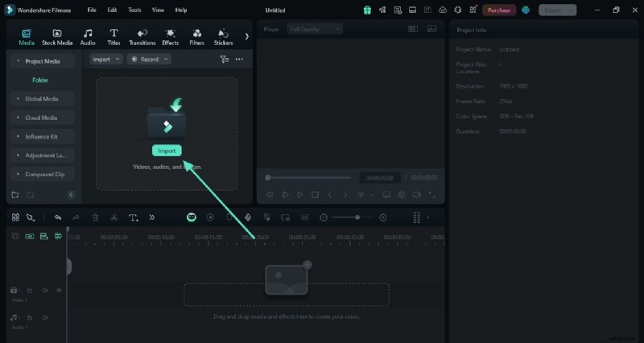The height and width of the screenshot is (343, 644).
Task: Open the Titles tab
Action: point(114,37)
